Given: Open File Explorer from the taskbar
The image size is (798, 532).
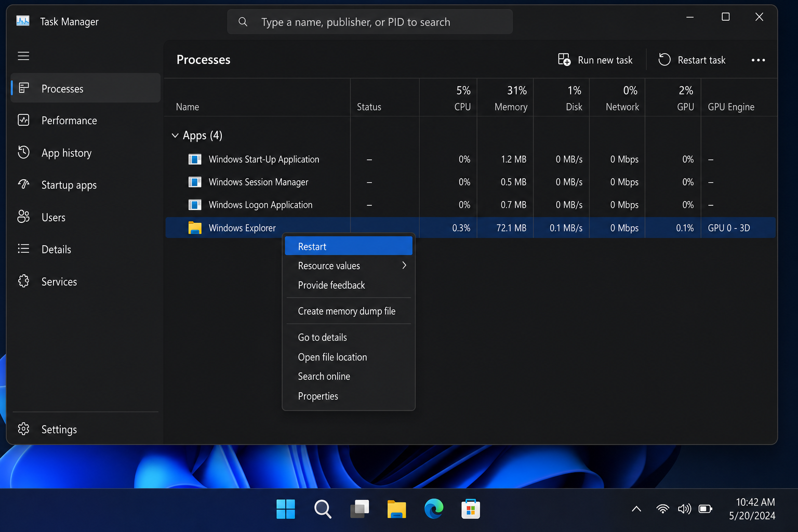Looking at the screenshot, I should click(x=396, y=509).
